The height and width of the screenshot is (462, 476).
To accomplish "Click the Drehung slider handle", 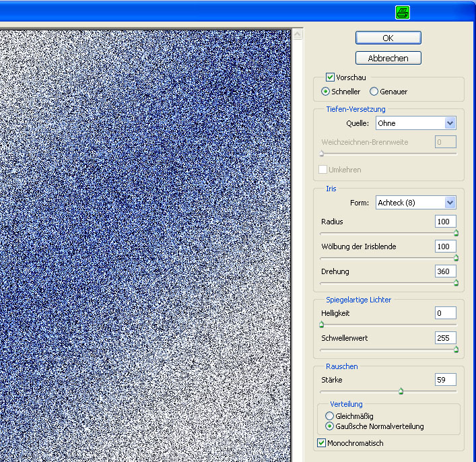I will point(456,283).
